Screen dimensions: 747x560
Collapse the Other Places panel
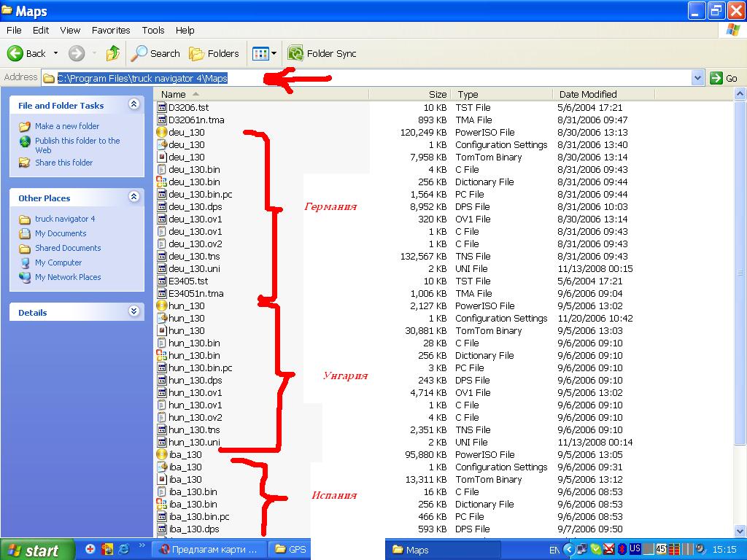point(133,197)
